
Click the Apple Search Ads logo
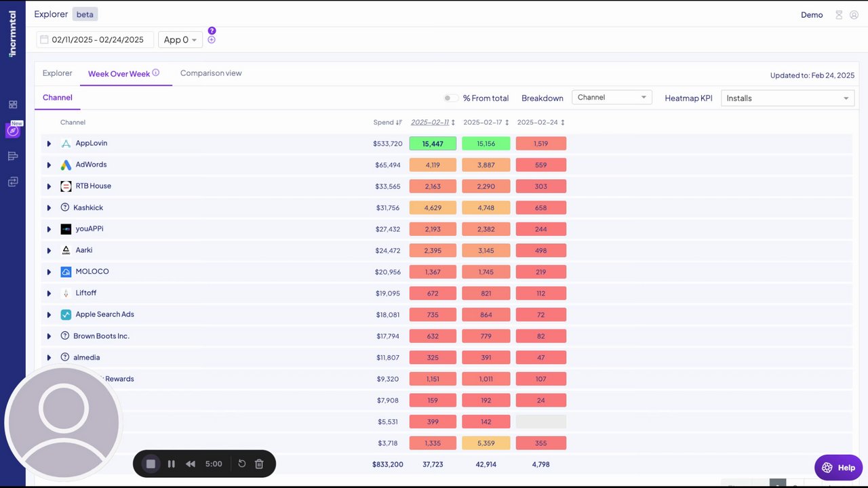pos(66,314)
